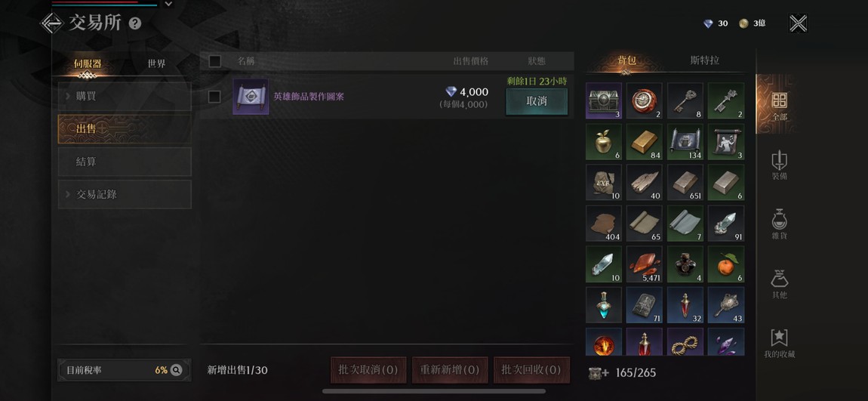Click the 英雄飾品製作圖案 item thumbnail

pyautogui.click(x=251, y=97)
